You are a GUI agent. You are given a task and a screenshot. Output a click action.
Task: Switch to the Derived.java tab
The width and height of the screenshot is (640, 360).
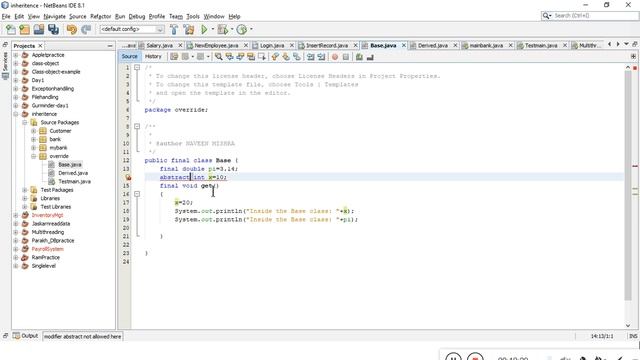(433, 45)
